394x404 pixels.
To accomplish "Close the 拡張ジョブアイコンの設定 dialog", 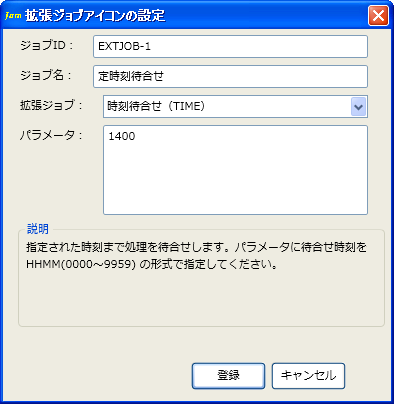I will [x=378, y=16].
